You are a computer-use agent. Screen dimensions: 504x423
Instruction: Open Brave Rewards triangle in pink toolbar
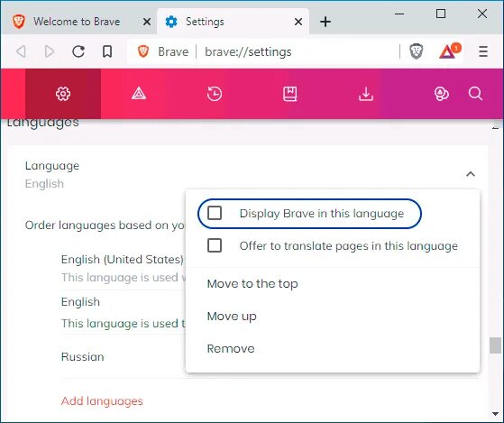point(139,94)
